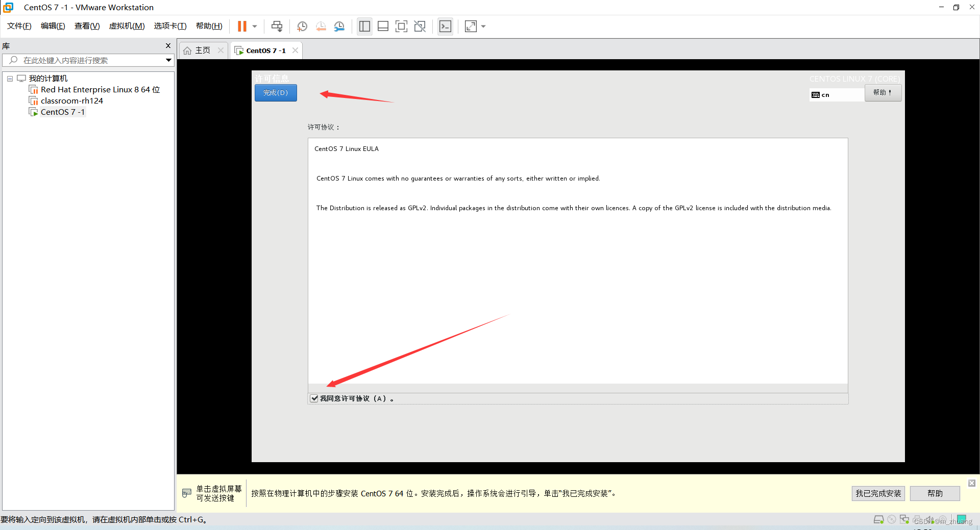Screen dimensions: 980x530
Task: Click the 帮助 button in the hint bar
Action: (935, 493)
